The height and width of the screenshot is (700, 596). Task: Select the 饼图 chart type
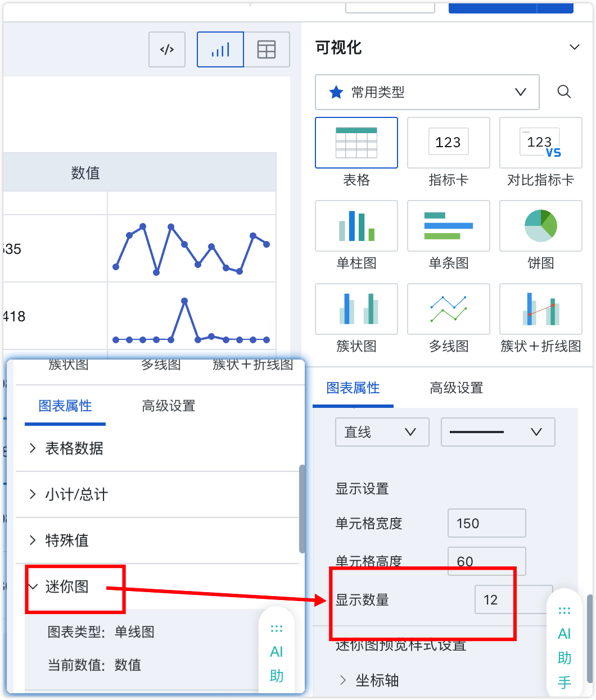tap(541, 226)
